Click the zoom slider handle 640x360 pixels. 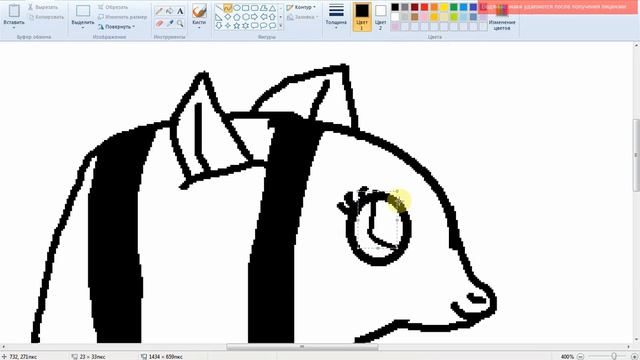(613, 356)
